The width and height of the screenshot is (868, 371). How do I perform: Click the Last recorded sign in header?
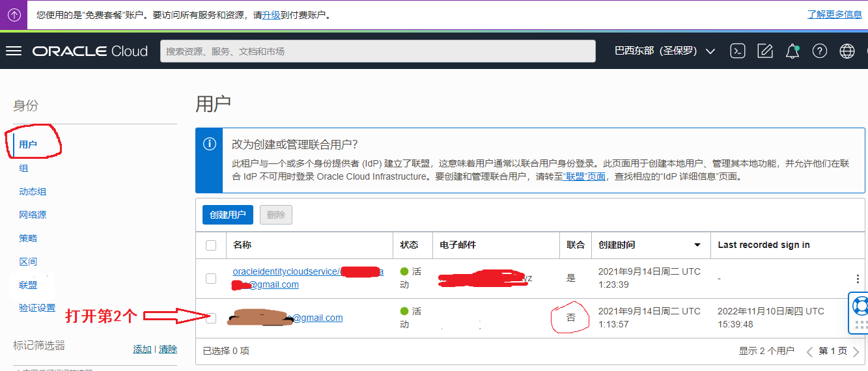pyautogui.click(x=764, y=245)
